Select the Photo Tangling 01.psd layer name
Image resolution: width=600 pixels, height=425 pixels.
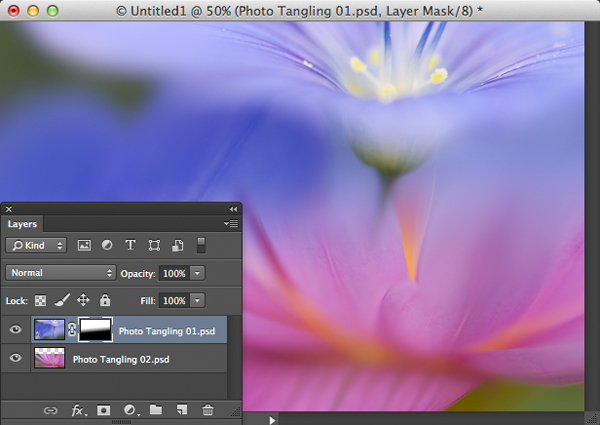(167, 331)
